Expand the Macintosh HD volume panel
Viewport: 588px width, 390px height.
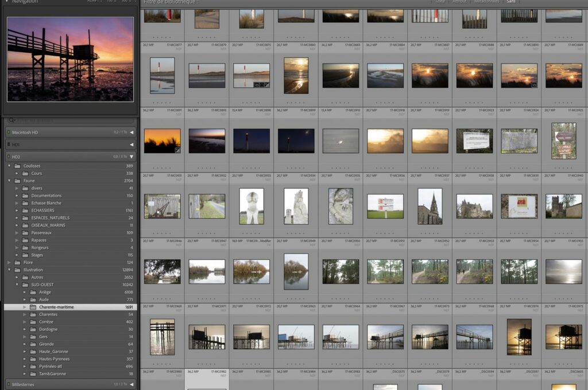point(131,132)
